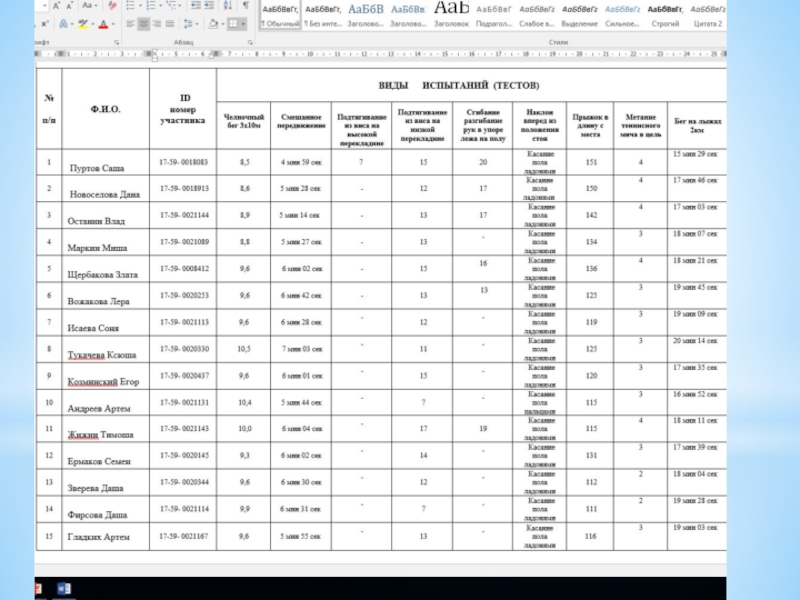This screenshot has height=600, width=800.
Task: Toggle Center alignment
Action: [144, 23]
